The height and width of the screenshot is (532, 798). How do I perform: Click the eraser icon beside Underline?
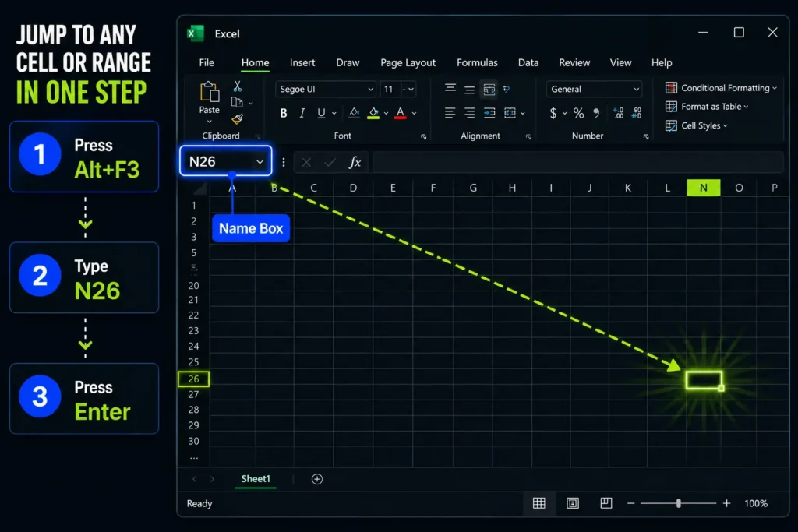355,112
